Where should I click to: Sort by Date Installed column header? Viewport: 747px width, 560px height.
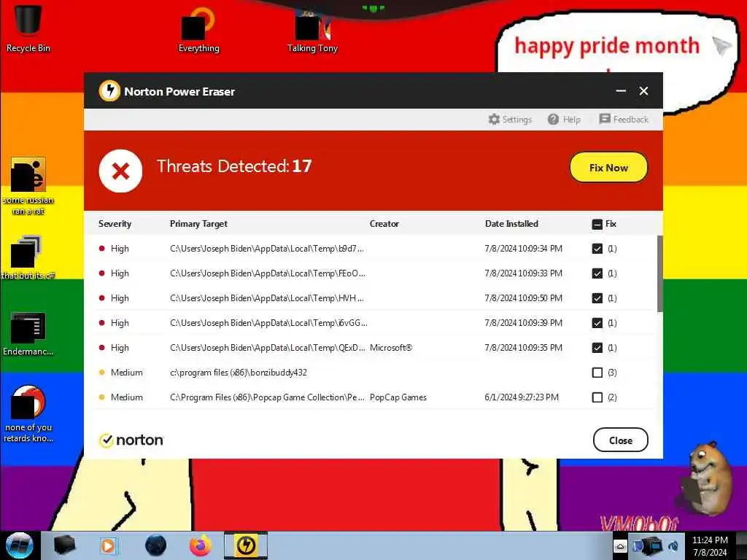pos(511,224)
